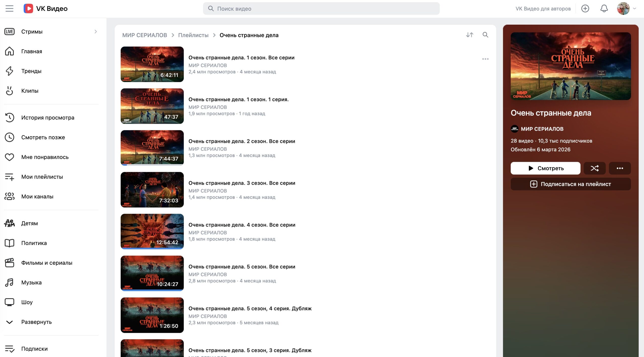Click the playlist sort order icon

point(469,35)
